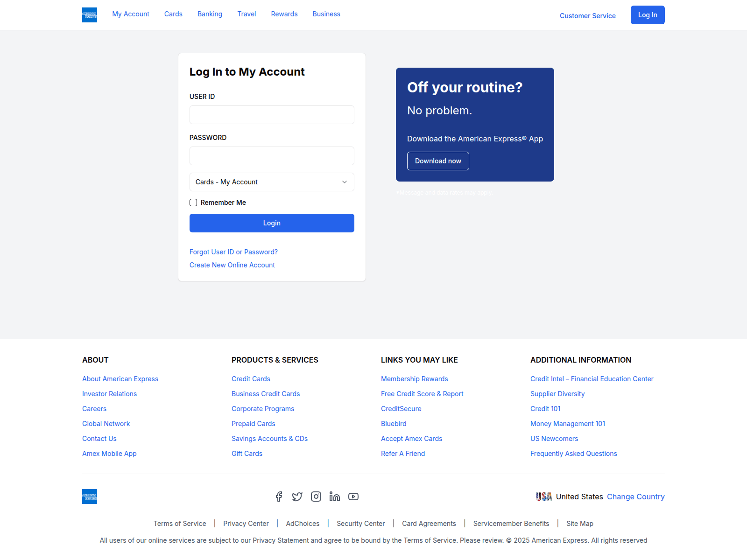Viewport: 747px width, 560px height.
Task: Open Corporate Programs link
Action: pos(263,409)
